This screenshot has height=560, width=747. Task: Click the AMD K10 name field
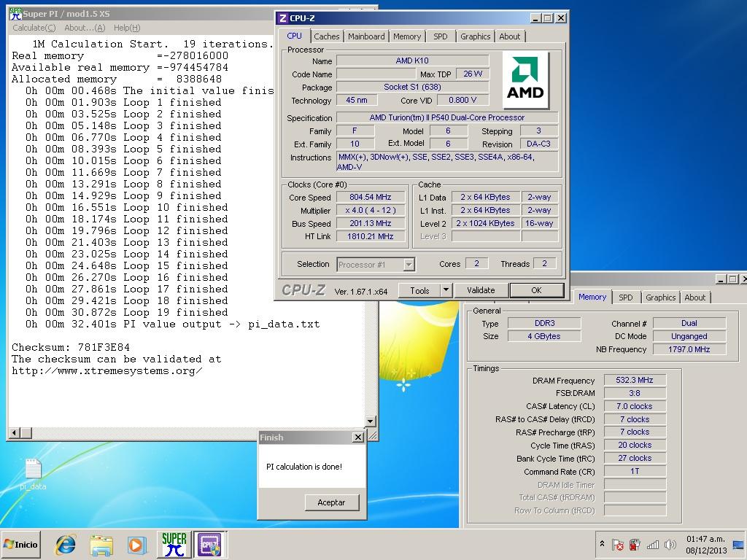point(412,61)
